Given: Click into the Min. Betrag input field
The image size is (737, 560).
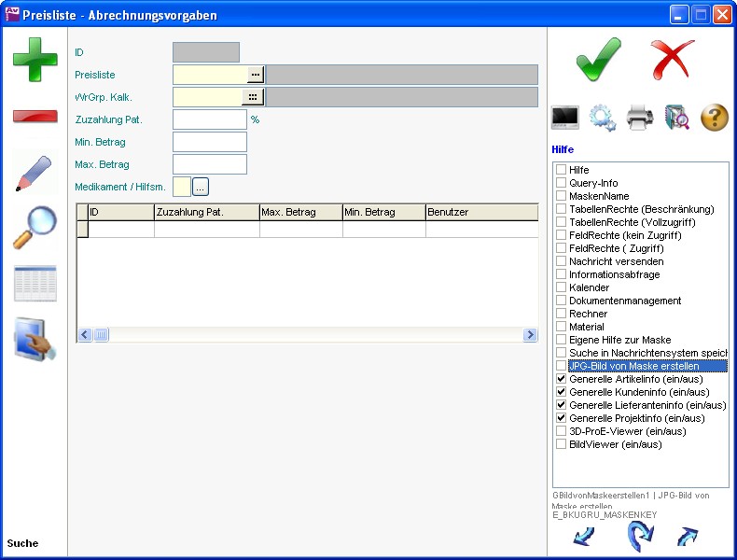Looking at the screenshot, I should pos(210,142).
